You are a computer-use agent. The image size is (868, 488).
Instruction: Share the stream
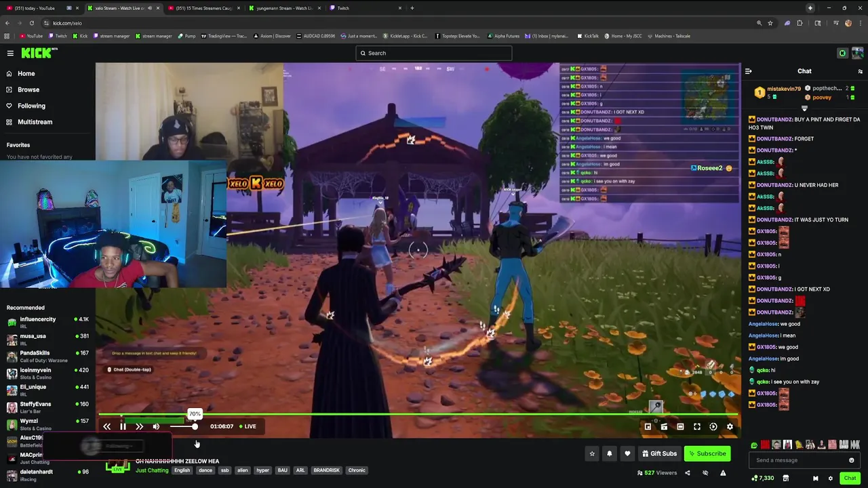687,473
